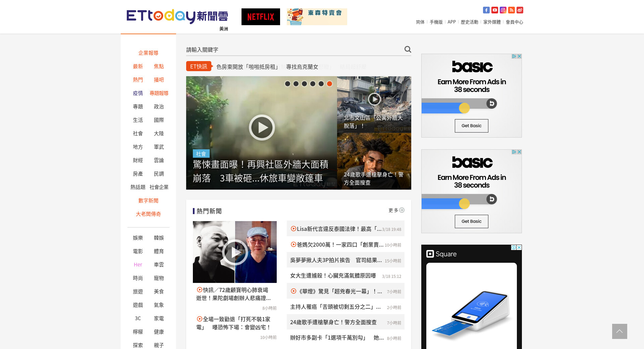Open ad info icon on Square ad
The height and width of the screenshot is (349, 644).
[514, 247]
